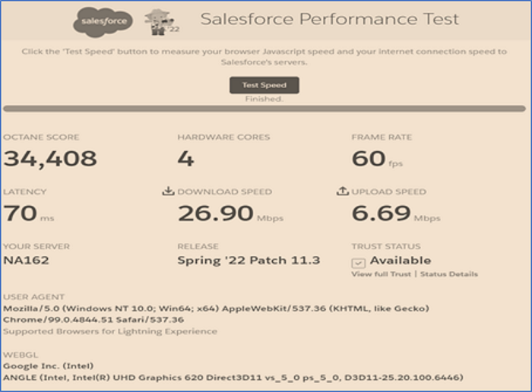This screenshot has height=392, width=532.
Task: Open the Status Details link
Action: (449, 274)
